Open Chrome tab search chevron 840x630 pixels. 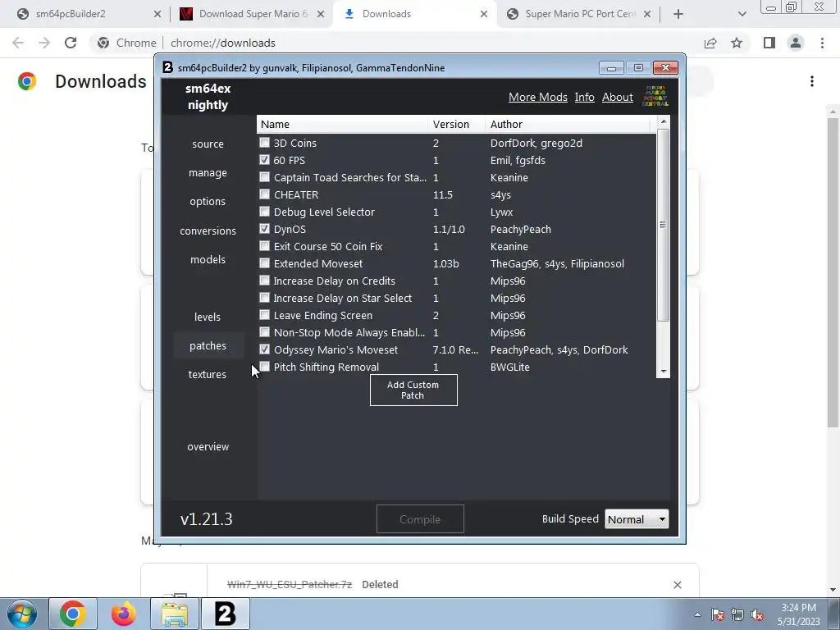(742, 14)
